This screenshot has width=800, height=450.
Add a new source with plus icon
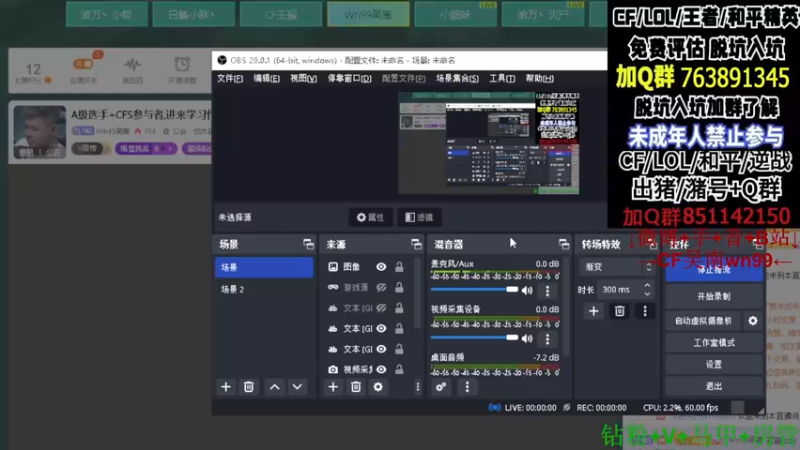click(x=333, y=387)
